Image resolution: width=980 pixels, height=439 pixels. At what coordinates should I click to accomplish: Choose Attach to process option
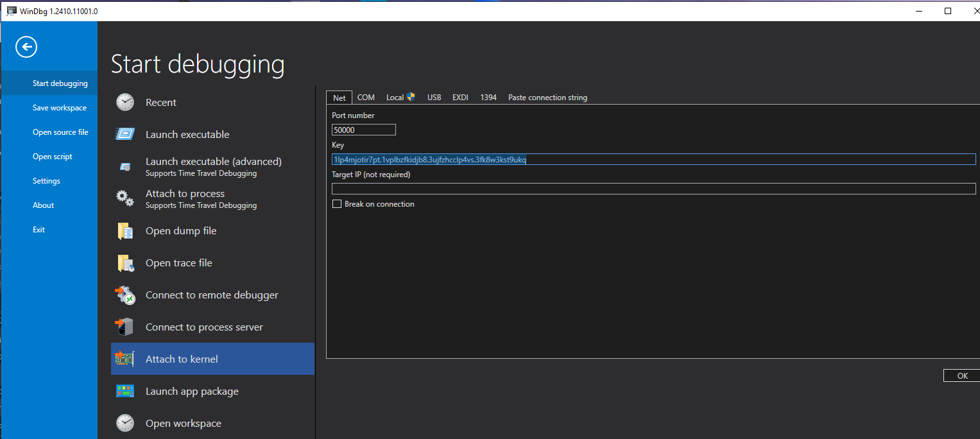212,198
